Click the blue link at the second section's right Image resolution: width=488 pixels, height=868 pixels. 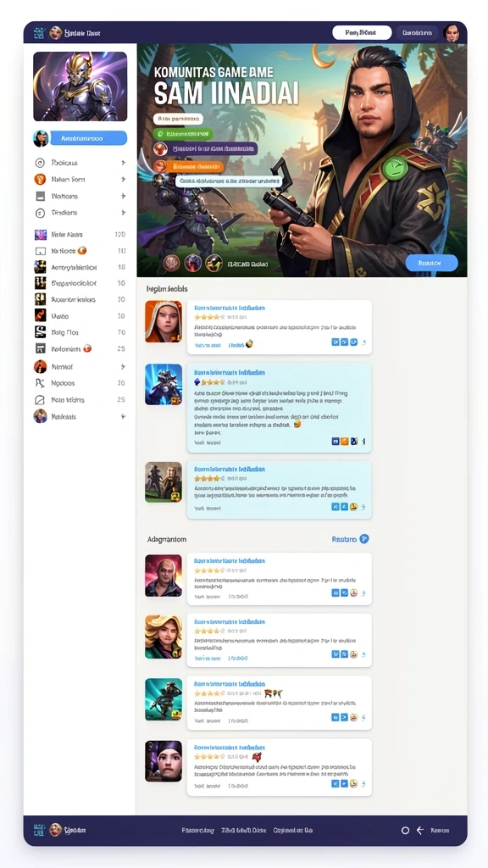pos(344,538)
